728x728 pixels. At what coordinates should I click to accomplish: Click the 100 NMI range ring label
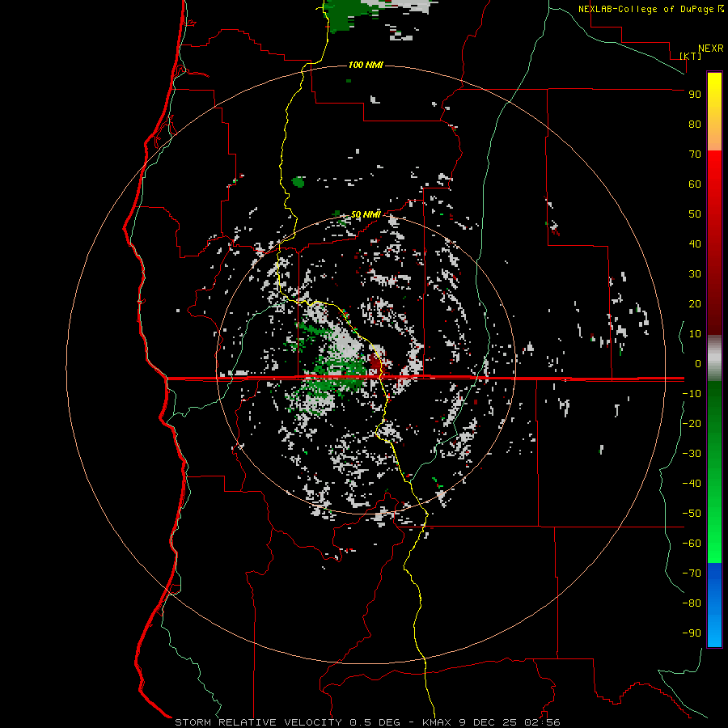click(366, 65)
